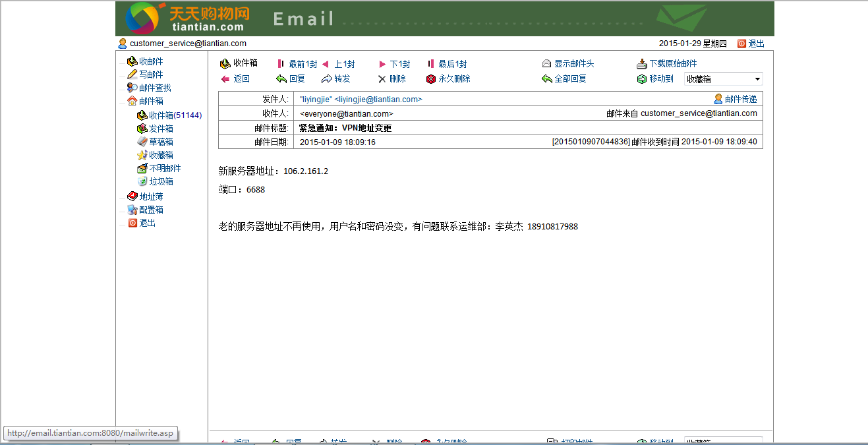Click the 全部回复 reply-all icon
The height and width of the screenshot is (445, 868).
(x=547, y=79)
